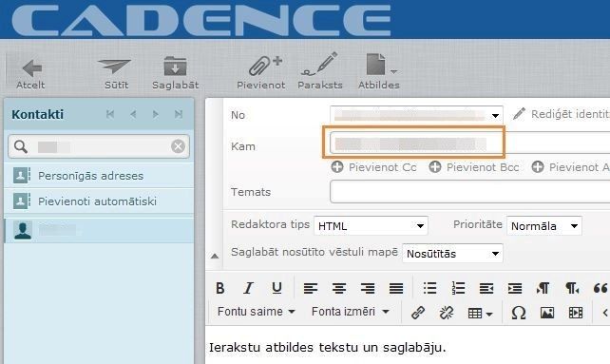The width and height of the screenshot is (610, 364).
Task: Open the Prioritāte Normāla dropdown
Action: pyautogui.click(x=544, y=226)
